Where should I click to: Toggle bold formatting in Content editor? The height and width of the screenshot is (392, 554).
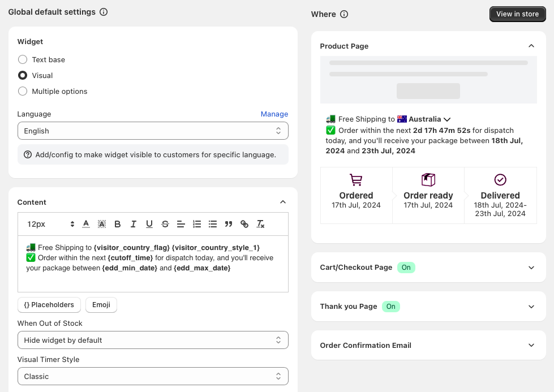[x=118, y=224]
